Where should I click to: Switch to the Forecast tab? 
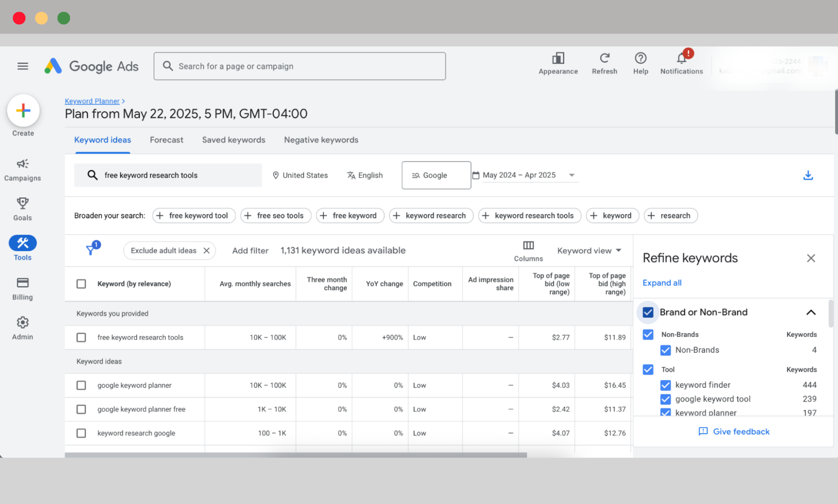166,140
